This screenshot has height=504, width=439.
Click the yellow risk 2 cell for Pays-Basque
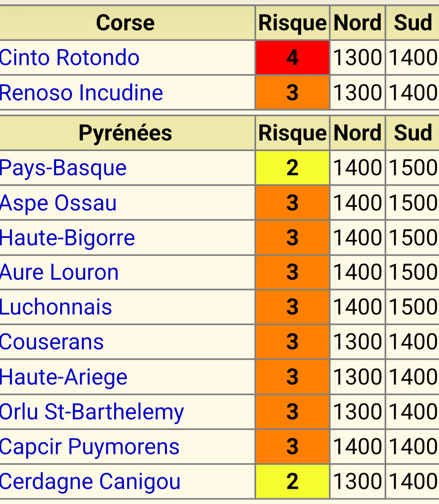(292, 168)
